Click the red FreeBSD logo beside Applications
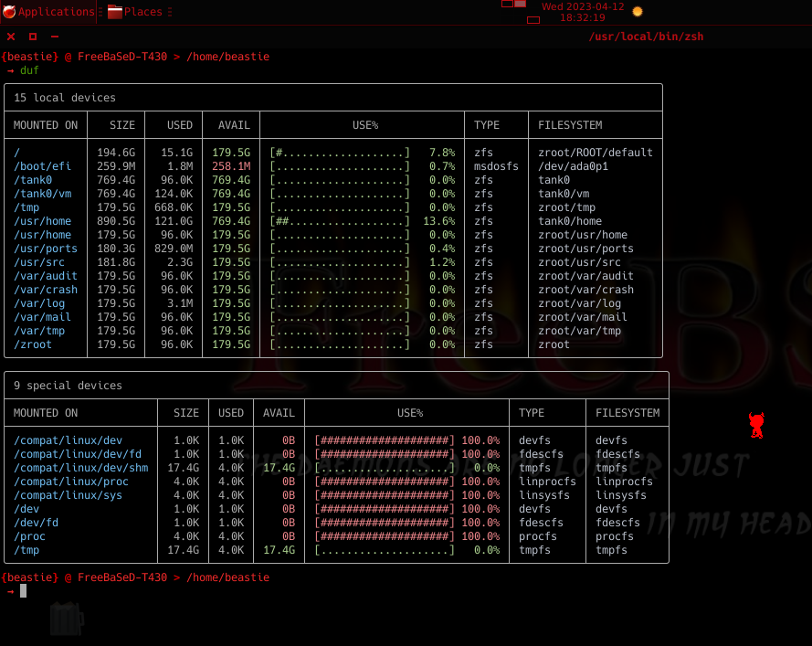 coord(9,12)
